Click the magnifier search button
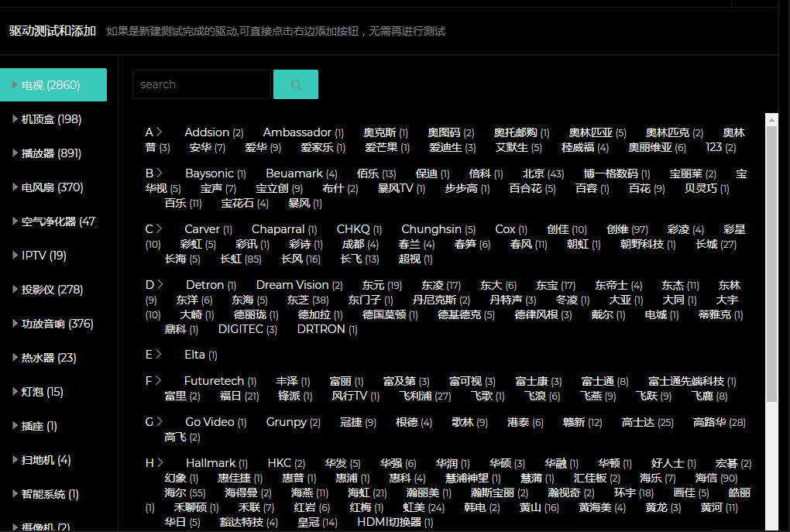This screenshot has height=532, width=790. pyautogui.click(x=296, y=84)
